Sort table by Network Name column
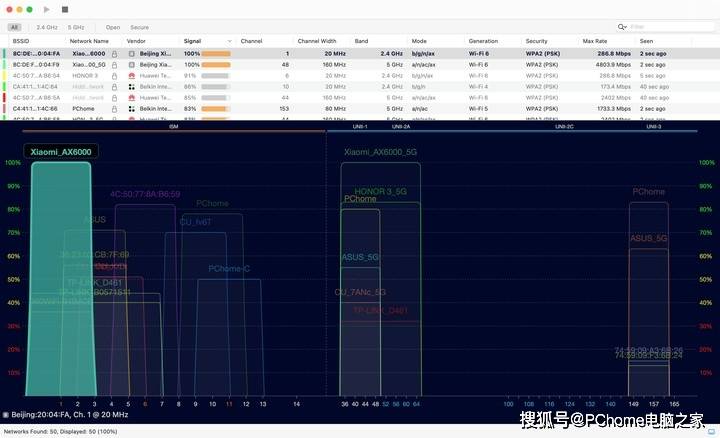 [89, 41]
